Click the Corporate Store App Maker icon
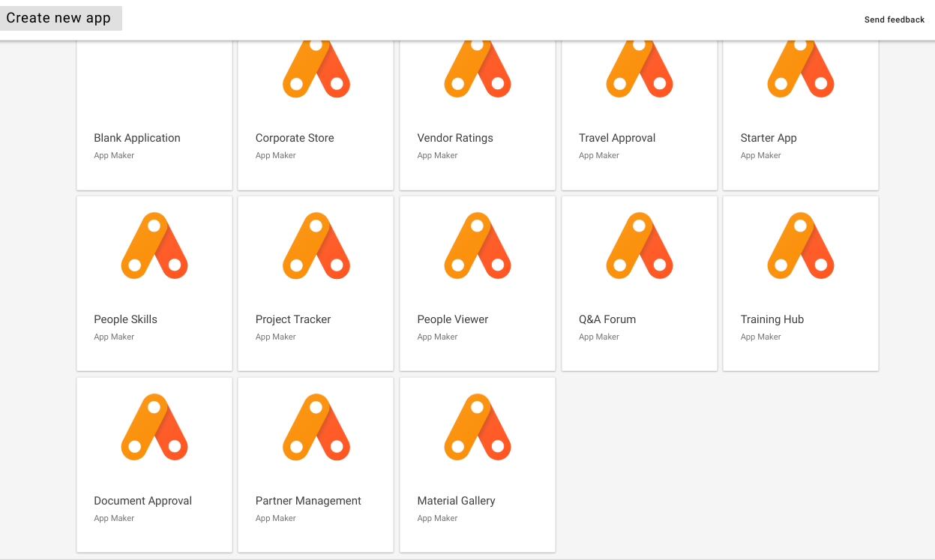Viewport: 935px width, 560px height. (316, 69)
